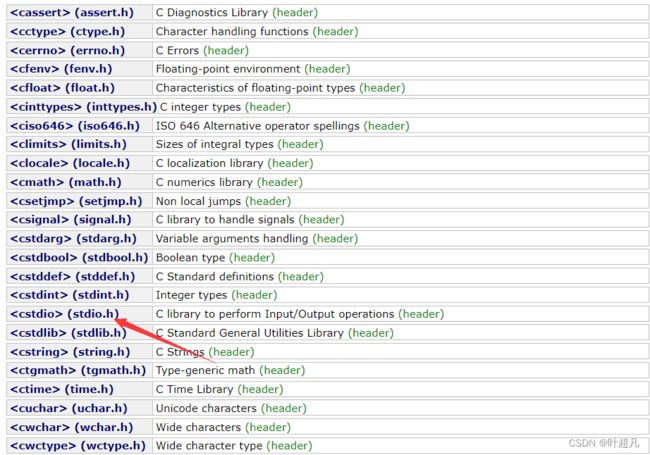650x455 pixels.
Task: Select 'Wide characters (header)' description
Action: tap(223, 428)
